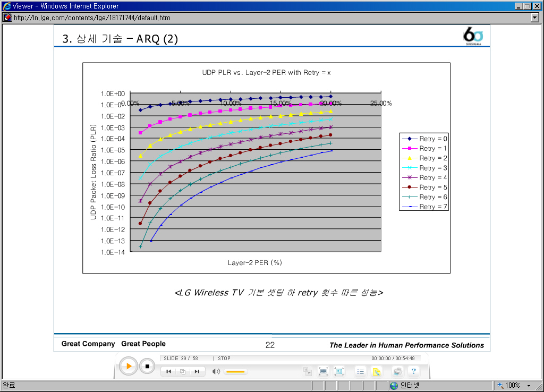
Task: Open the 100% zoom level dropdown
Action: click(529, 386)
